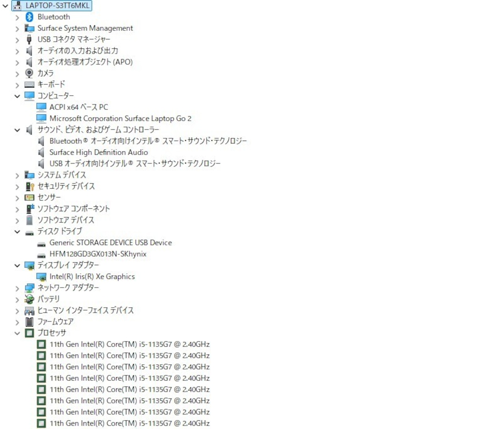This screenshot has width=504, height=429.
Task: Select the ソフトウェア コンポーネント label
Action: click(x=74, y=209)
